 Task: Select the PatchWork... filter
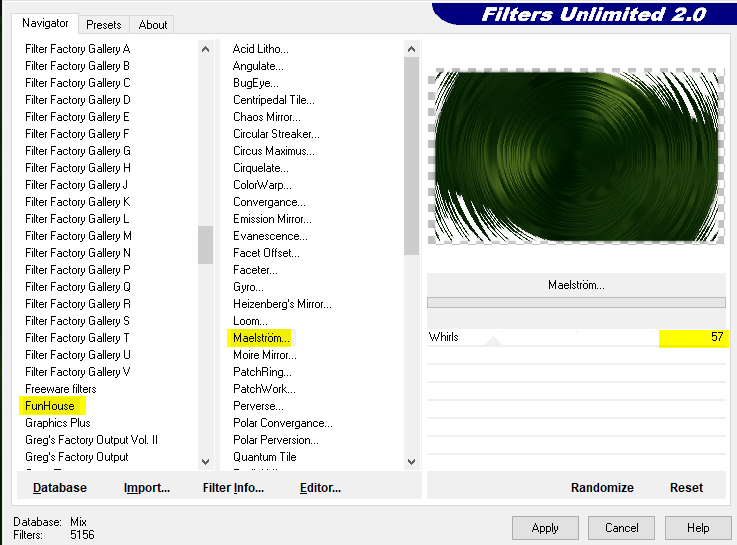point(264,389)
